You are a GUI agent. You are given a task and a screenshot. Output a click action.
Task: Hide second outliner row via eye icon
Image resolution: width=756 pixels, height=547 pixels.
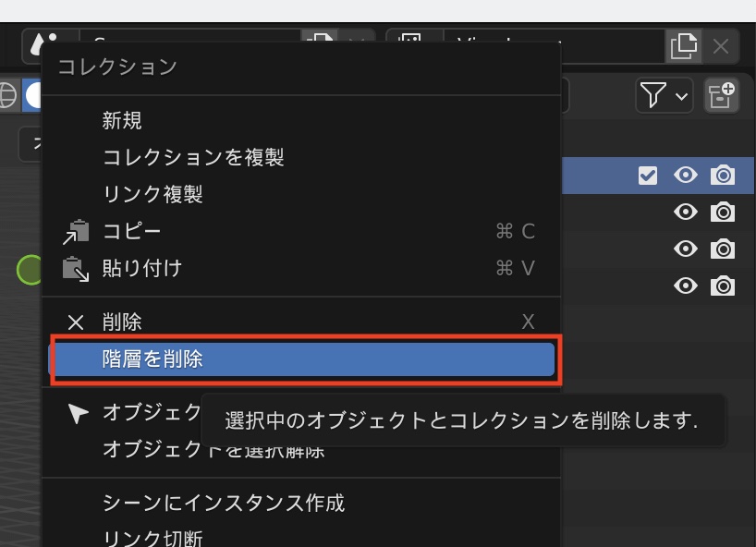685,213
